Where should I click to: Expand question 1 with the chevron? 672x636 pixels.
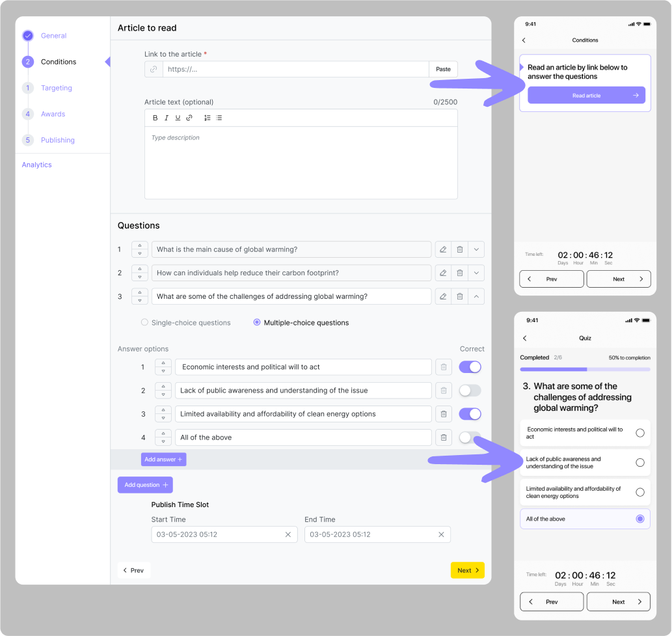point(476,249)
